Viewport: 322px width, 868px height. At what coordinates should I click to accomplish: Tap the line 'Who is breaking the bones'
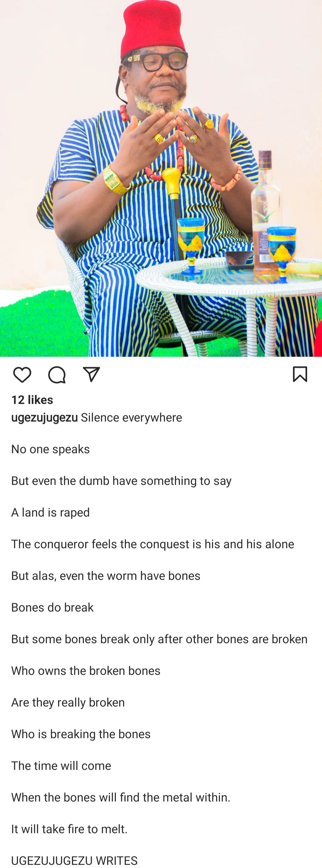click(81, 734)
